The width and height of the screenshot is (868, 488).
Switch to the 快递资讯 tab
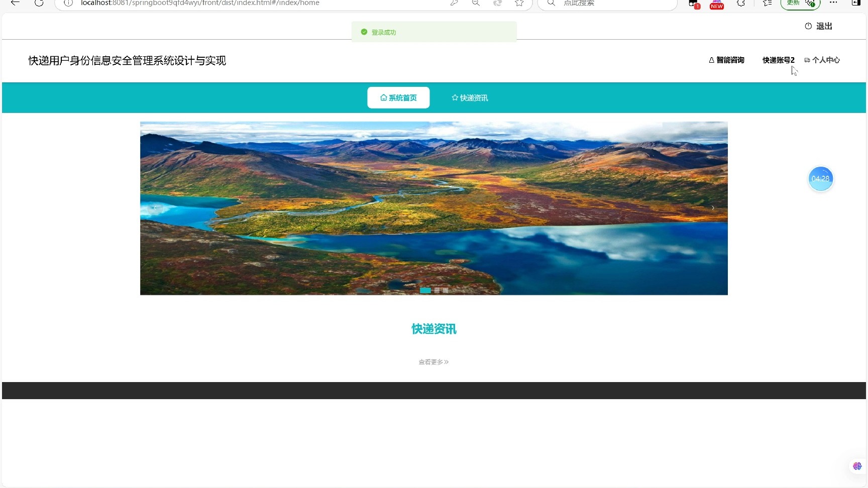tap(469, 97)
